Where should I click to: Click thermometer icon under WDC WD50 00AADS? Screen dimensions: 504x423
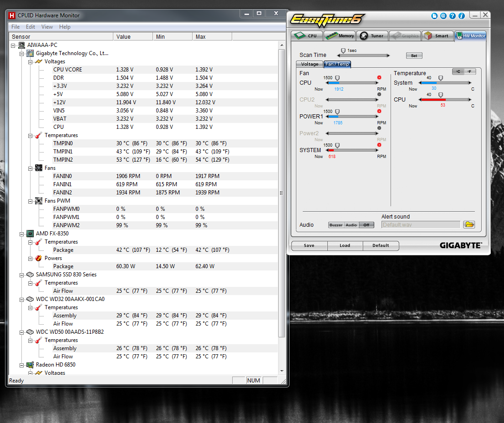tap(39, 340)
